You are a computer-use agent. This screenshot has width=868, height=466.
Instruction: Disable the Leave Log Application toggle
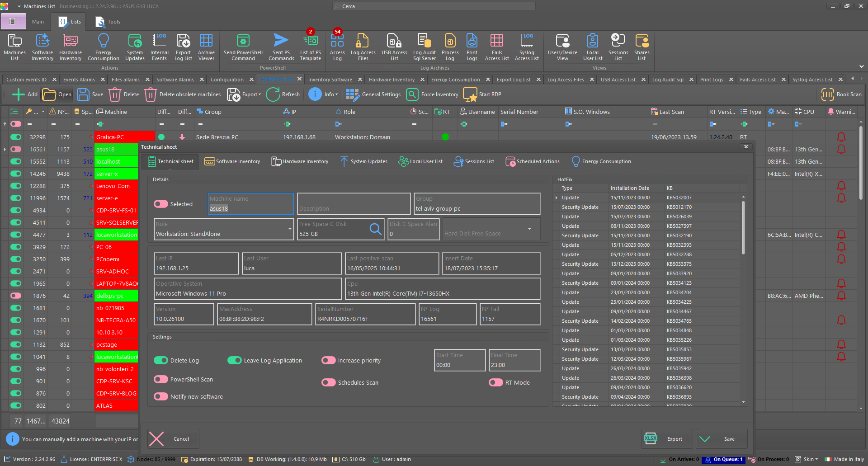[234, 360]
